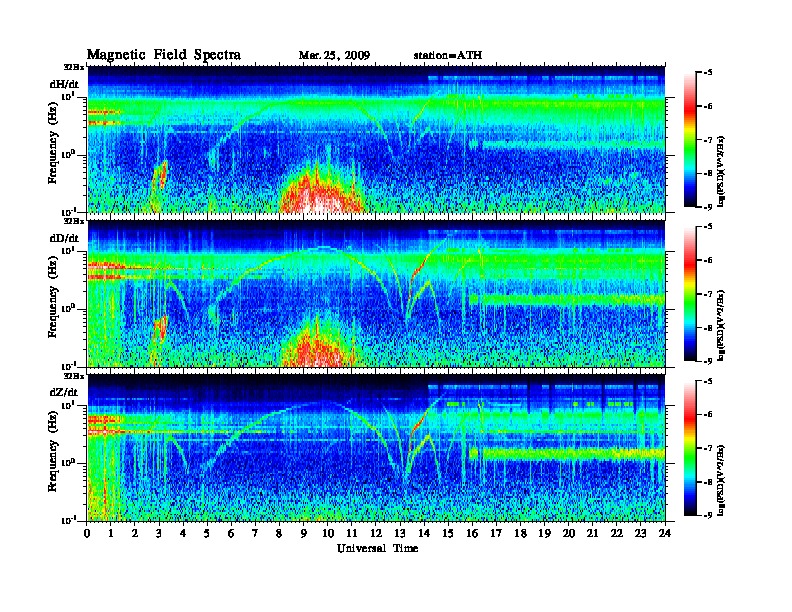This screenshot has height=612, width=792.
Task: Click hour tick label "0" on time axis
Action: pyautogui.click(x=87, y=534)
